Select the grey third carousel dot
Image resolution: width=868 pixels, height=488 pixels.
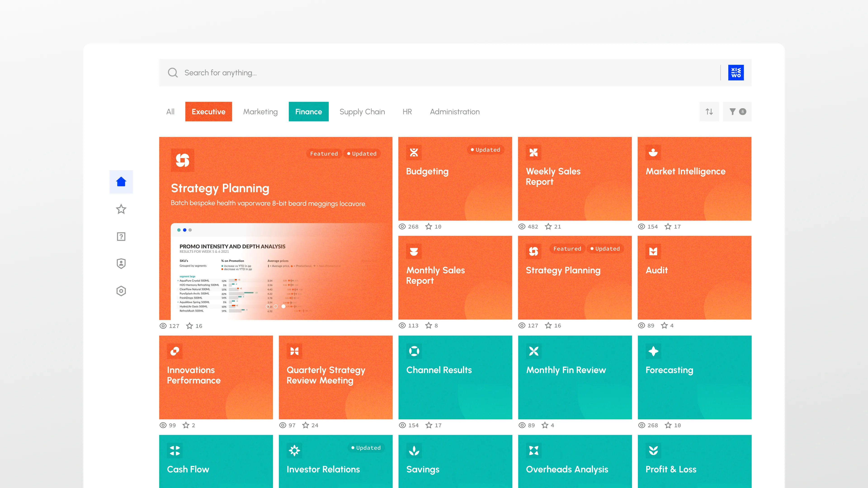point(190,230)
